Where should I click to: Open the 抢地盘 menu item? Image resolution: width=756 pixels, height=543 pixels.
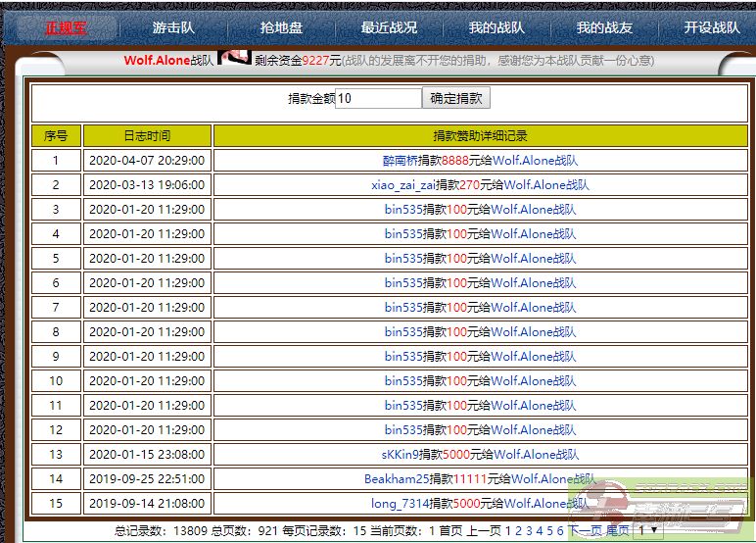[x=281, y=27]
